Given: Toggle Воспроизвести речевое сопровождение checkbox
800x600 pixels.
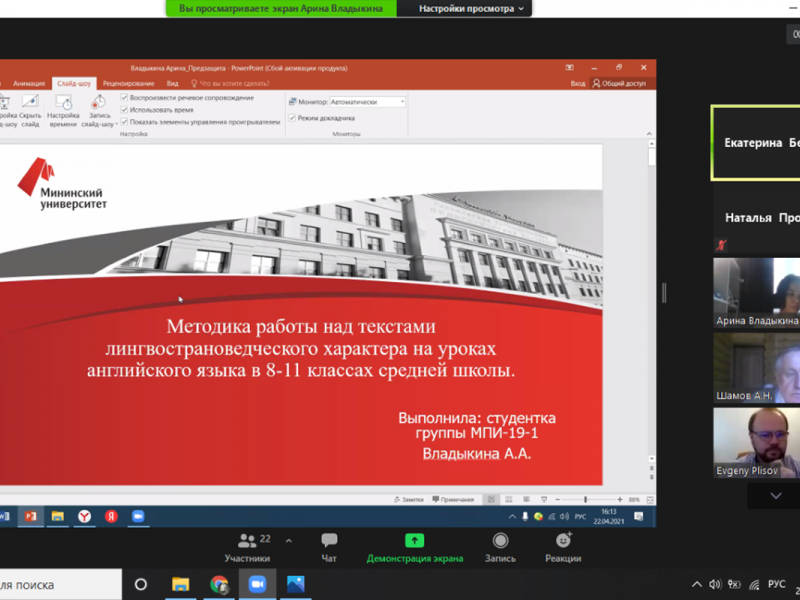Looking at the screenshot, I should pyautogui.click(x=124, y=98).
